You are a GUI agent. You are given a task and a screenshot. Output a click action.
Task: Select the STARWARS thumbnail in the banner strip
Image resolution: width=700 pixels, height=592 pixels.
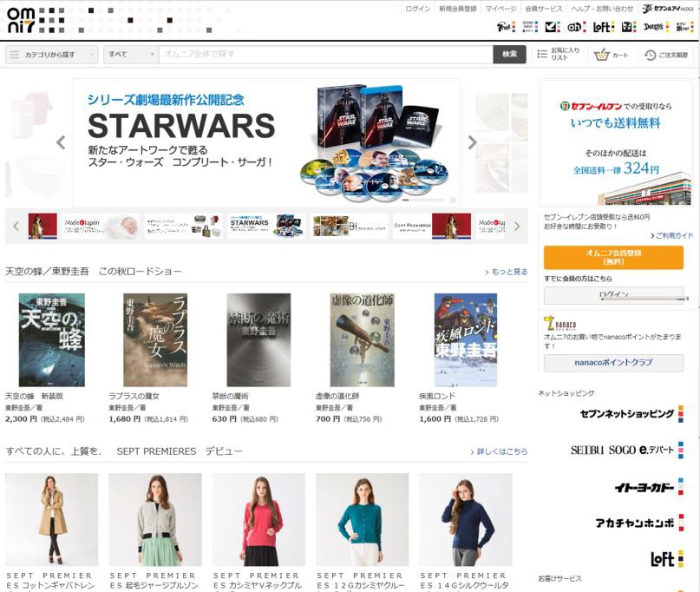(x=265, y=226)
